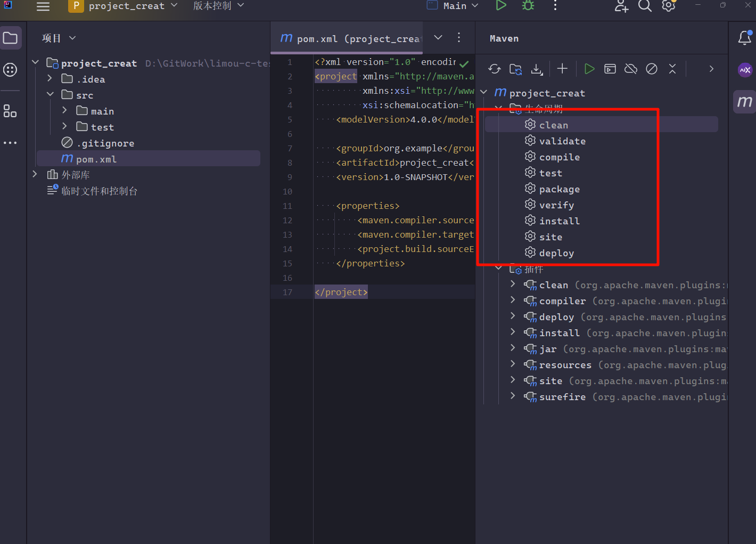Toggle Maven offline mode
The height and width of the screenshot is (544, 756).
[631, 69]
